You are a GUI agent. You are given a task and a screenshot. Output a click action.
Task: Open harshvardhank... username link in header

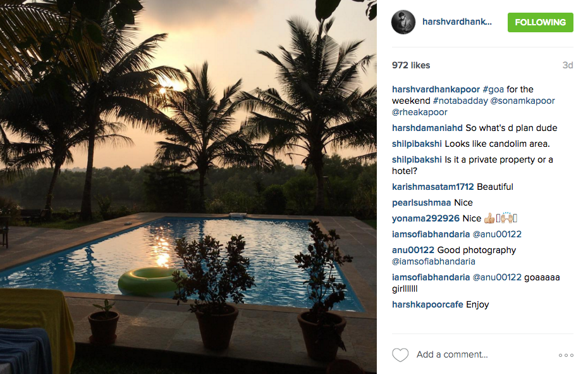click(456, 22)
